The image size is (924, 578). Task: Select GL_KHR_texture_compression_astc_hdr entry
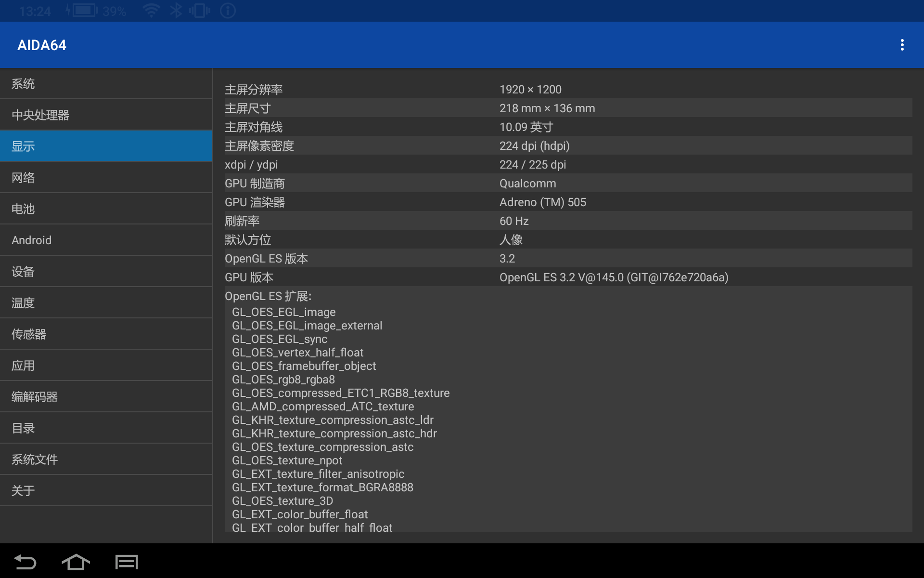[x=334, y=433]
